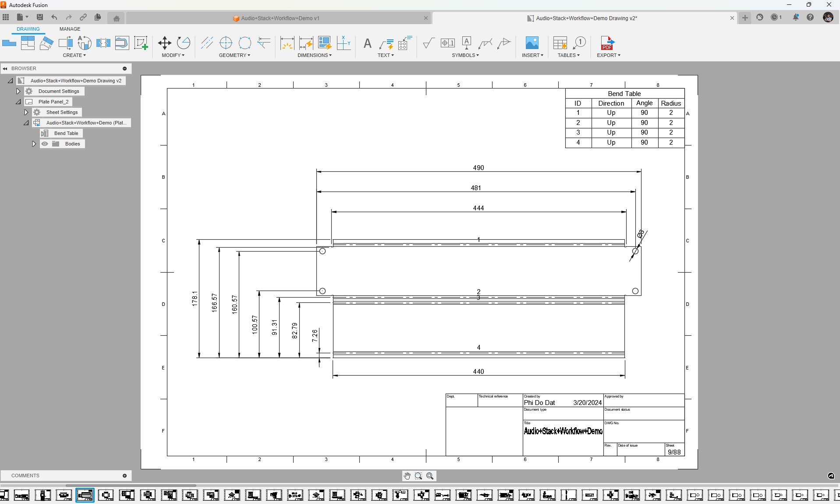The width and height of the screenshot is (840, 504).
Task: Select the Rotate tool in Modify
Action: pyautogui.click(x=184, y=43)
